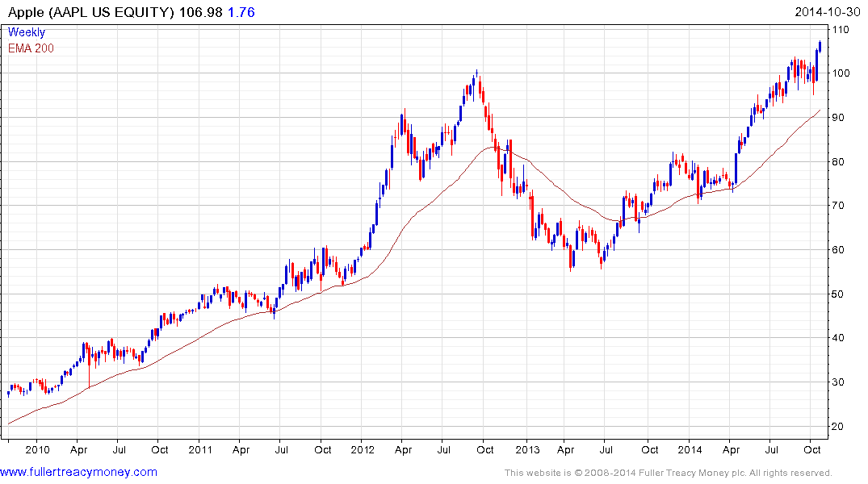868x484 pixels.
Task: Click the 30 price axis label
Action: point(837,382)
